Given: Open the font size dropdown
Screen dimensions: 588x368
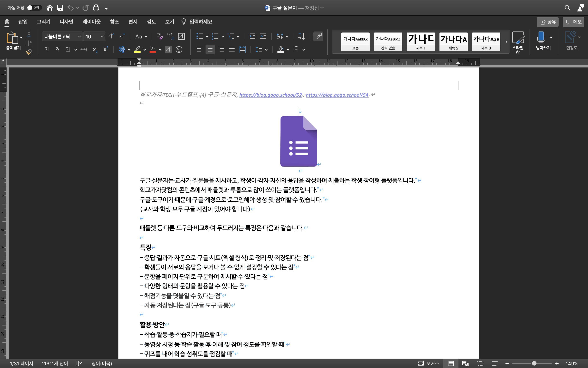Looking at the screenshot, I should [102, 37].
